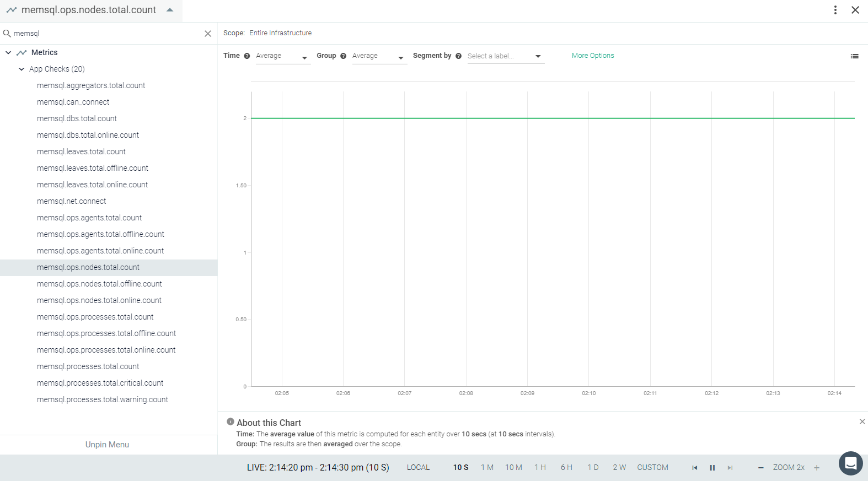The image size is (868, 481).
Task: Select memsql.processes.total.warning.count metric
Action: pos(103,399)
